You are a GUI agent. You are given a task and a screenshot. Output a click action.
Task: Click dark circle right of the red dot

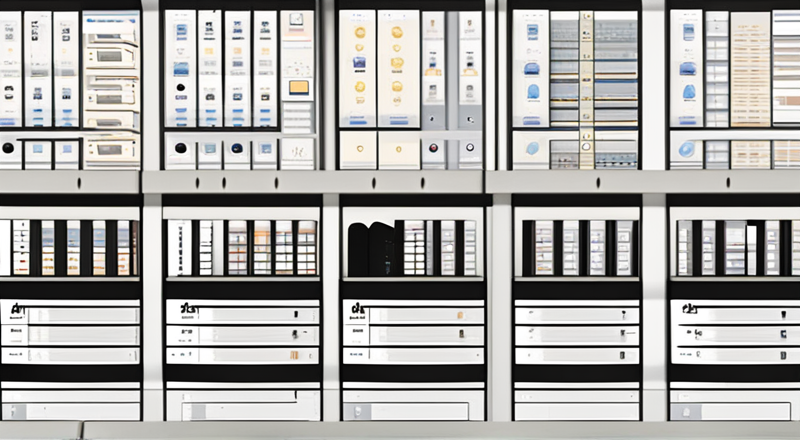468,148
